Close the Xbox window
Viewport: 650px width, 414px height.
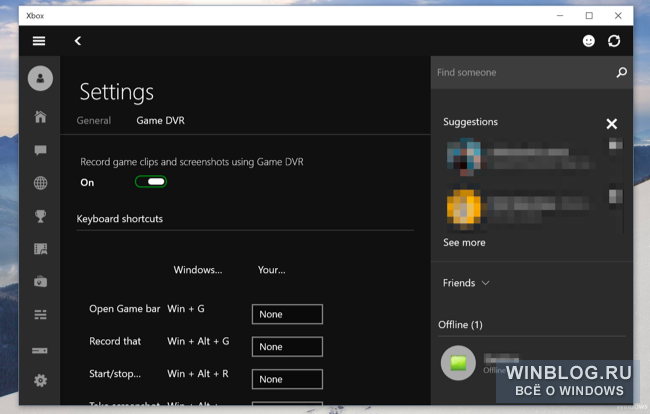point(618,16)
